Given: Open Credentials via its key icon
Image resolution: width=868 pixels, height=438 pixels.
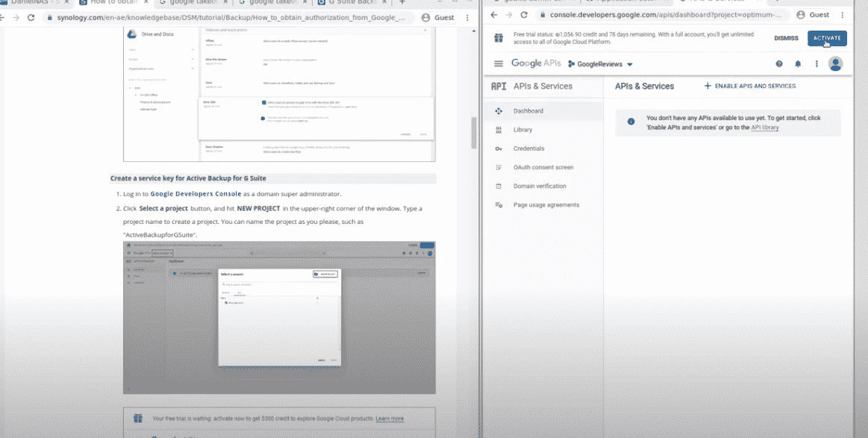Looking at the screenshot, I should point(499,148).
